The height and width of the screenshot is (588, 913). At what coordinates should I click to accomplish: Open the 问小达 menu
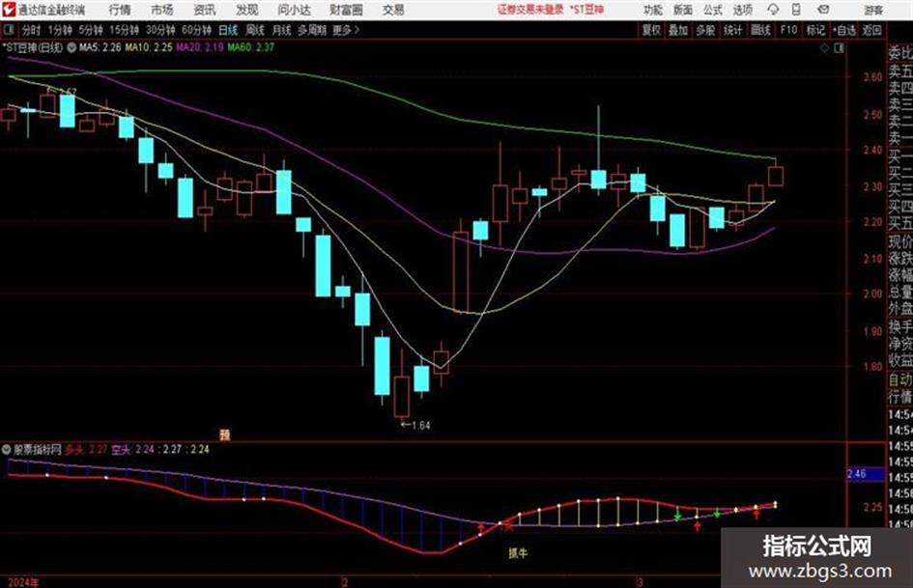click(294, 10)
